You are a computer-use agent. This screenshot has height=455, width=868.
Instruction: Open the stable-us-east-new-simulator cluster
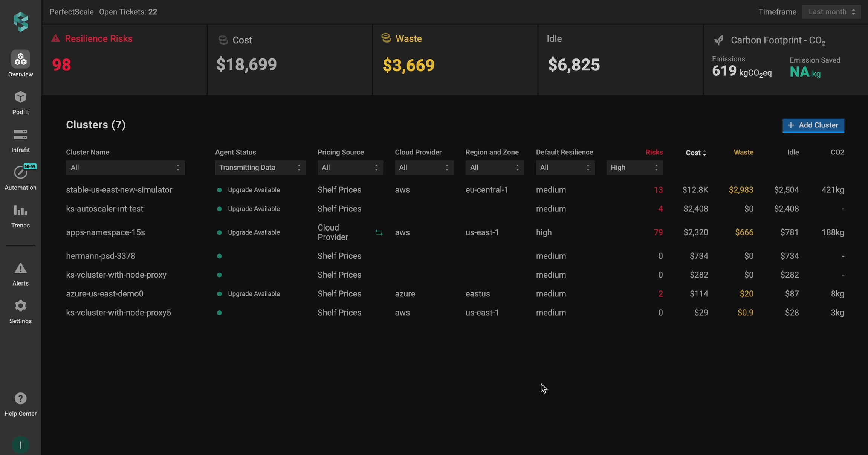[119, 190]
